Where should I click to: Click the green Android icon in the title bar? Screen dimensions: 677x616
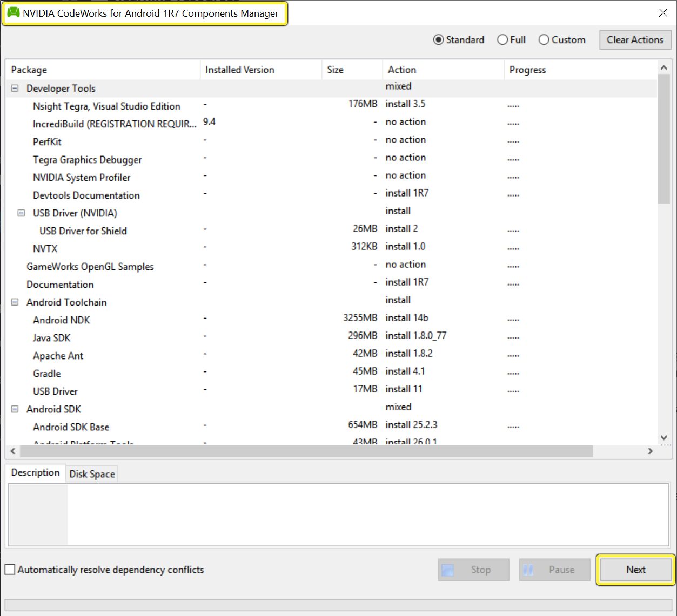[x=14, y=13]
